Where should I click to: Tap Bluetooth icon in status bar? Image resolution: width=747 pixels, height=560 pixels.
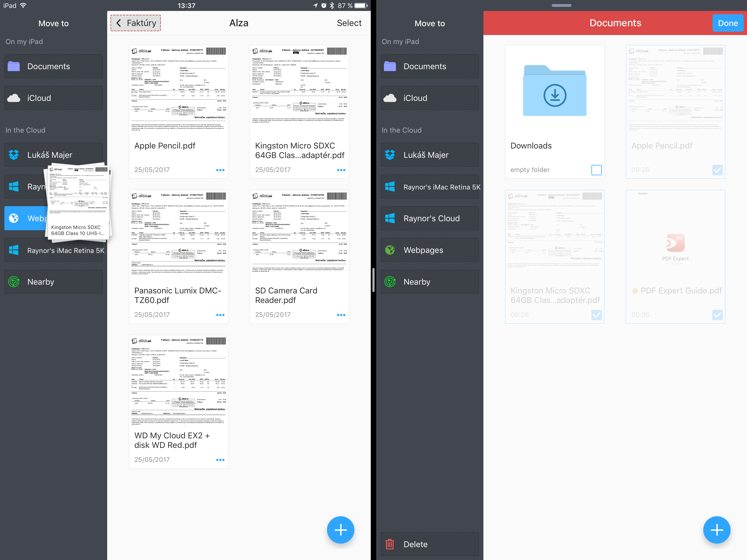[332, 5]
